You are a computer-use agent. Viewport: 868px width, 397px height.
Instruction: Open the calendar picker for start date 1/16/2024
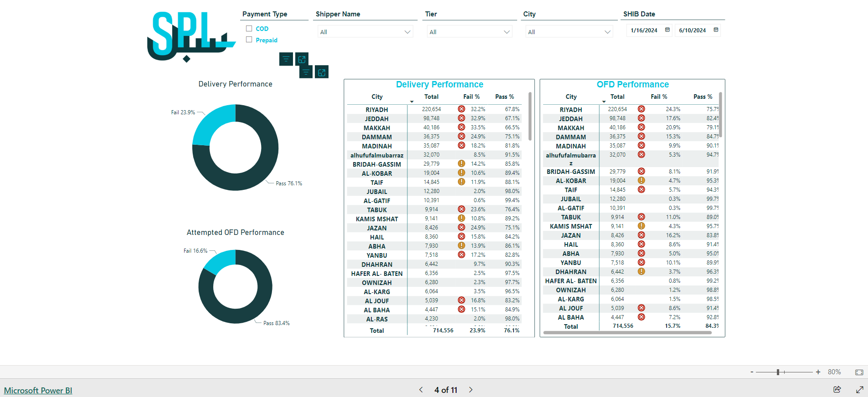click(x=667, y=30)
